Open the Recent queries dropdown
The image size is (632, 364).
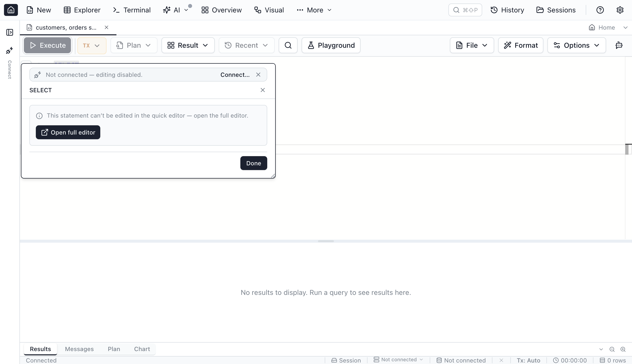[x=246, y=45]
